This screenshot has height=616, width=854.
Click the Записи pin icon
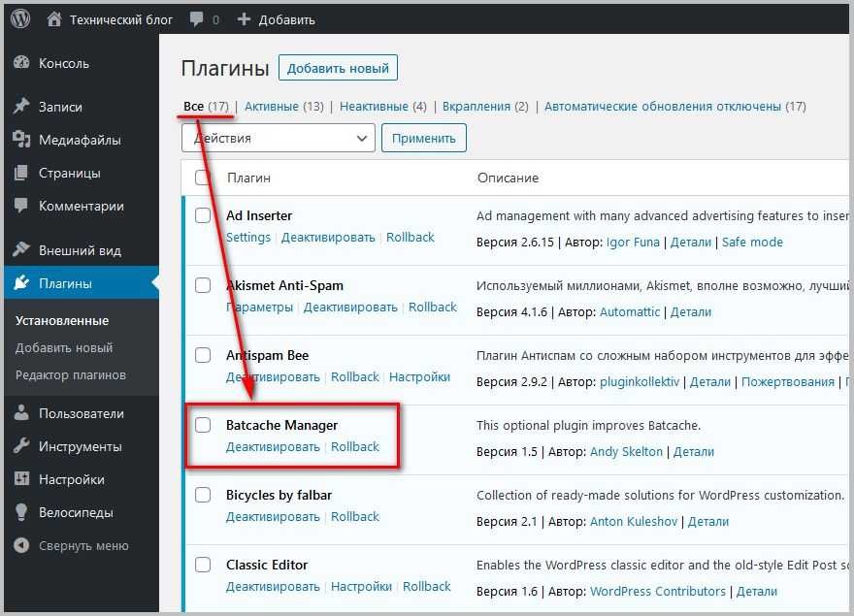(21, 107)
